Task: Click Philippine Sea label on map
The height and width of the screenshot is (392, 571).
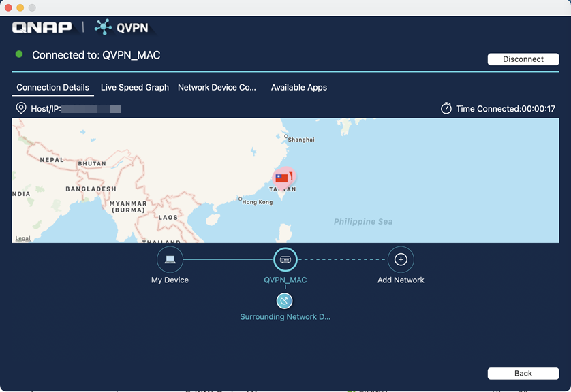Action: pyautogui.click(x=363, y=222)
